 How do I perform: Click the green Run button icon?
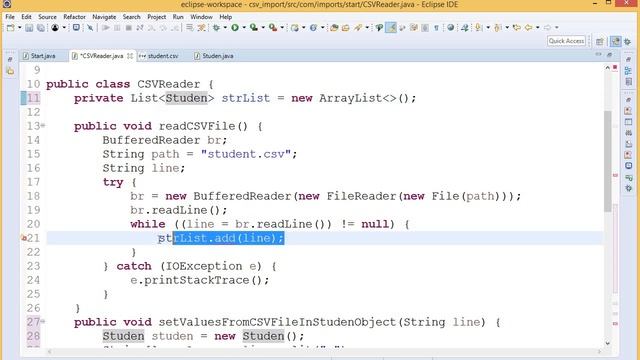pos(235,28)
